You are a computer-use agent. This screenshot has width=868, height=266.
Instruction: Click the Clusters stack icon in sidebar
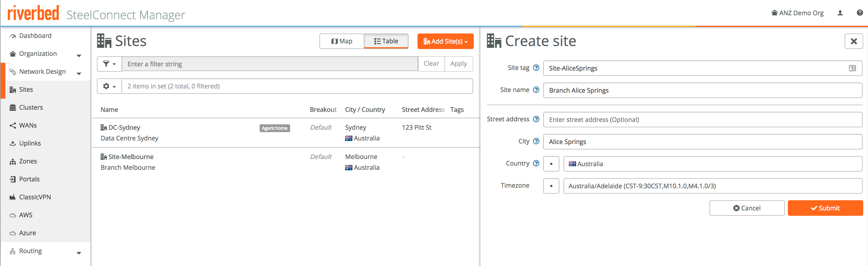[x=13, y=107]
